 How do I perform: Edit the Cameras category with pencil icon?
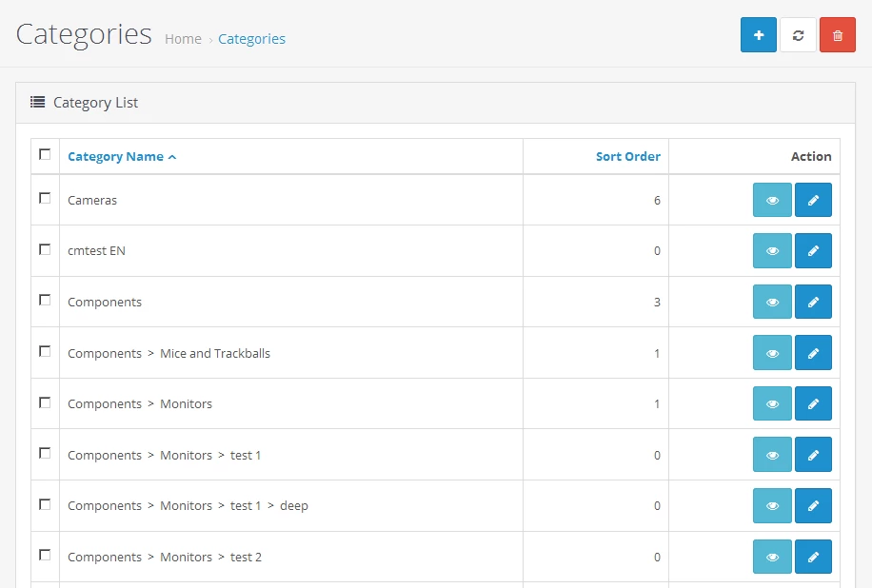point(813,200)
